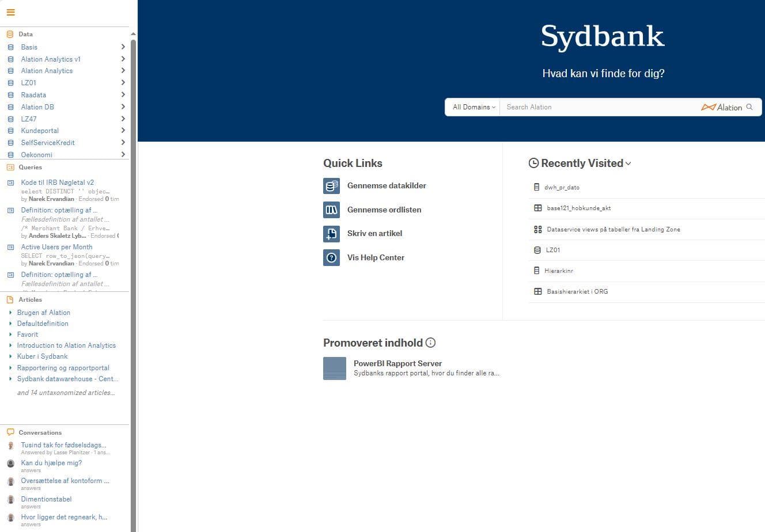The height and width of the screenshot is (532, 765).
Task: Click the avatar beside Dimentionstabel conversation
Action: [x=10, y=500]
